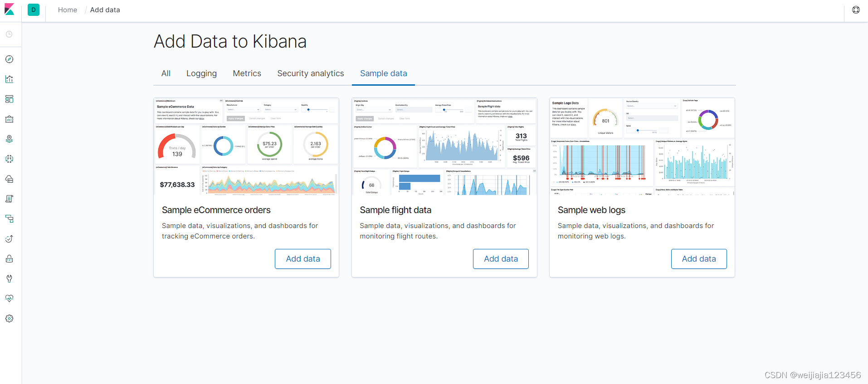868x384 pixels.
Task: Open the D space avatar
Action: click(34, 10)
